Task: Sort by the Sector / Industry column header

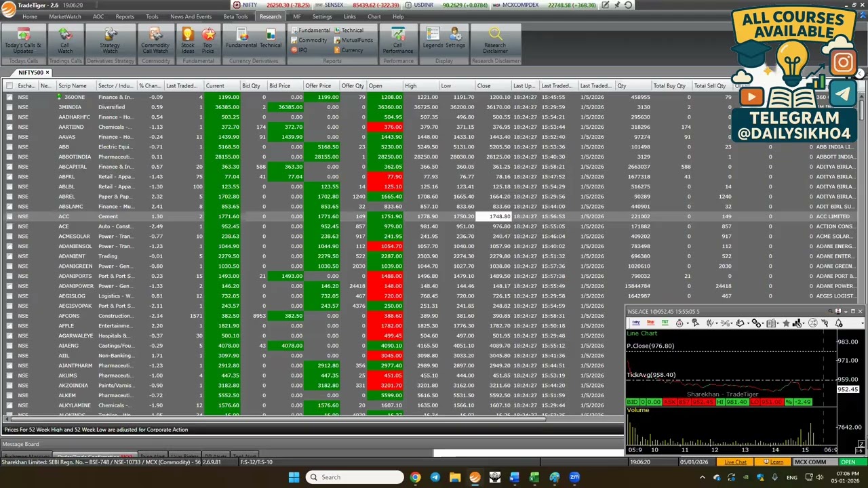Action: click(x=116, y=86)
